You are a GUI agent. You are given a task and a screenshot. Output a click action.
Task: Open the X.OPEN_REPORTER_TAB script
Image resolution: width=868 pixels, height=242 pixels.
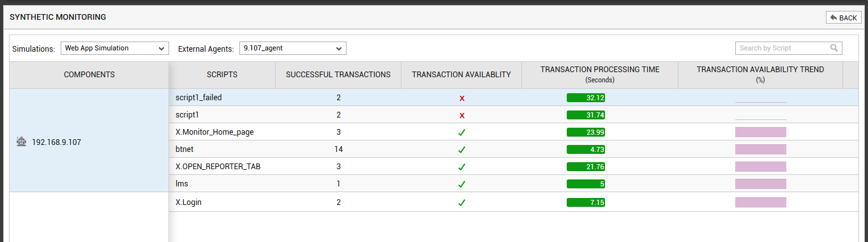[x=218, y=167]
